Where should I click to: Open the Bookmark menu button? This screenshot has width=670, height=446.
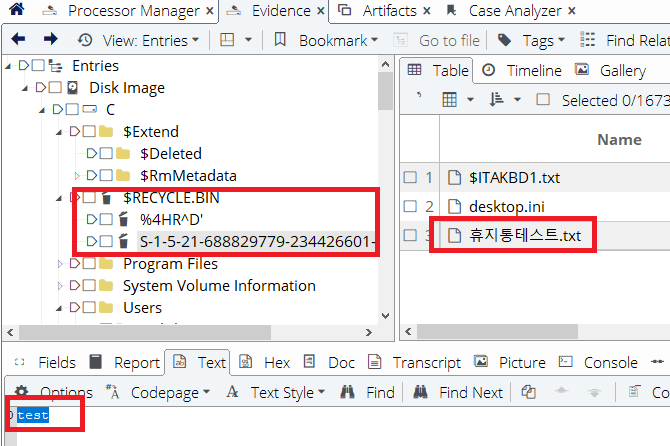pyautogui.click(x=325, y=40)
